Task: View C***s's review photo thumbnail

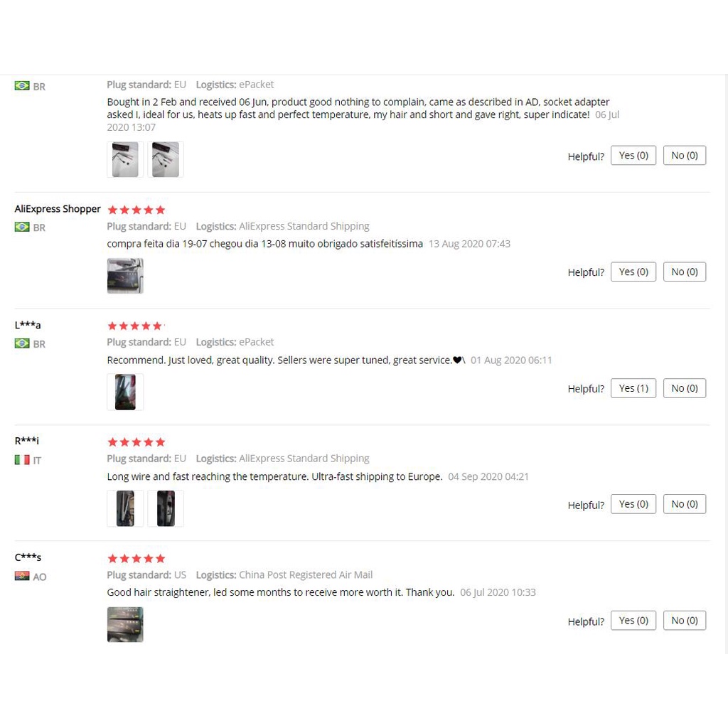Action: [x=125, y=624]
